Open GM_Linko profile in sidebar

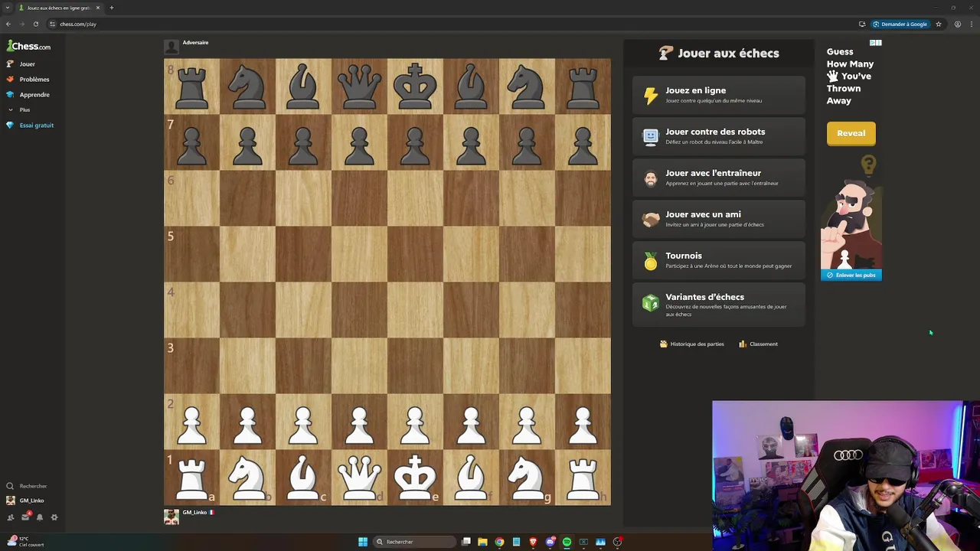point(25,500)
